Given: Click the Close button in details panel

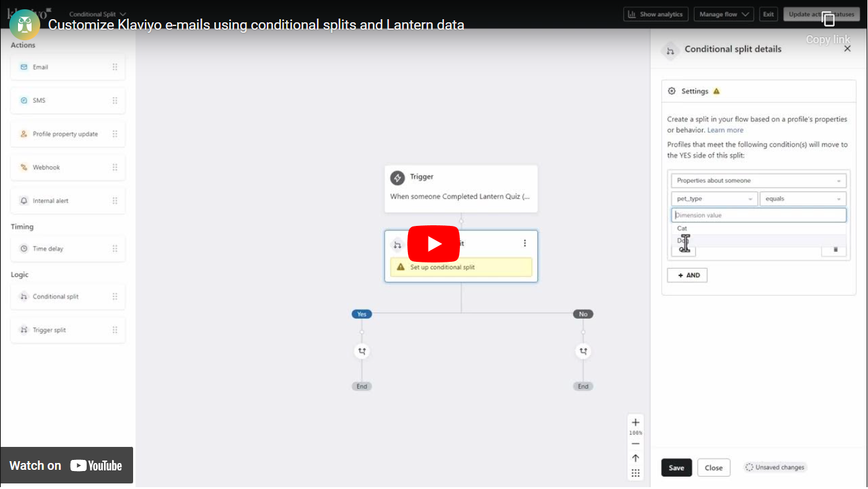Looking at the screenshot, I should tap(714, 468).
